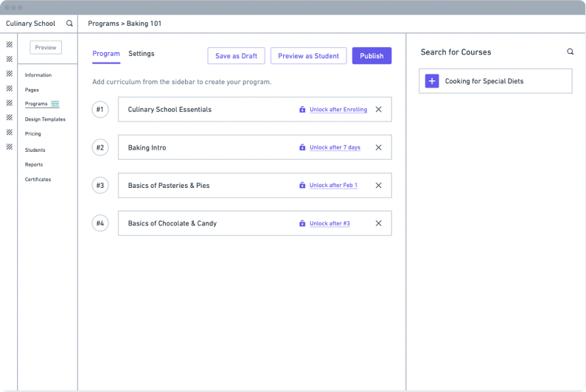Image resolution: width=586 pixels, height=392 pixels.
Task: Open the Unlock after 7 days setting
Action: [335, 147]
